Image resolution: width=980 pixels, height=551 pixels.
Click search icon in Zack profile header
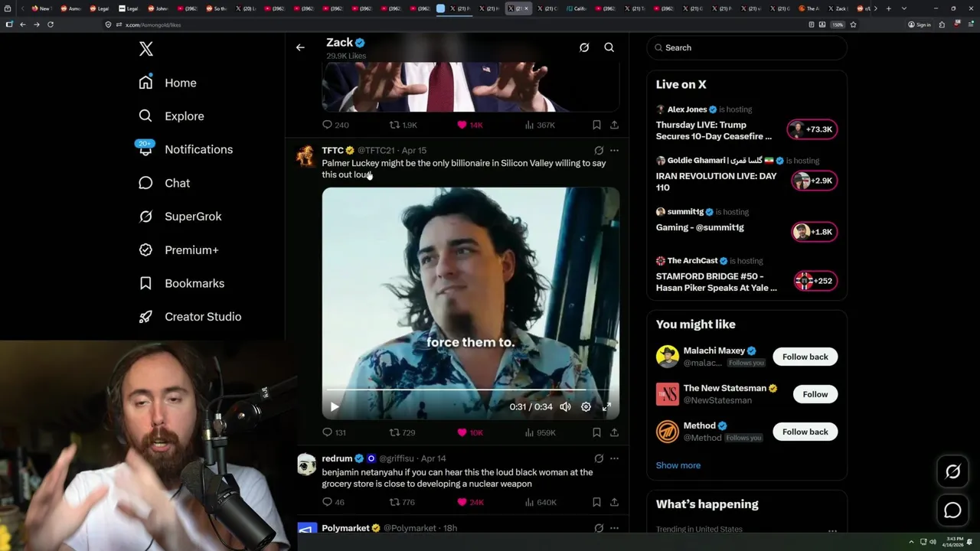tap(609, 47)
